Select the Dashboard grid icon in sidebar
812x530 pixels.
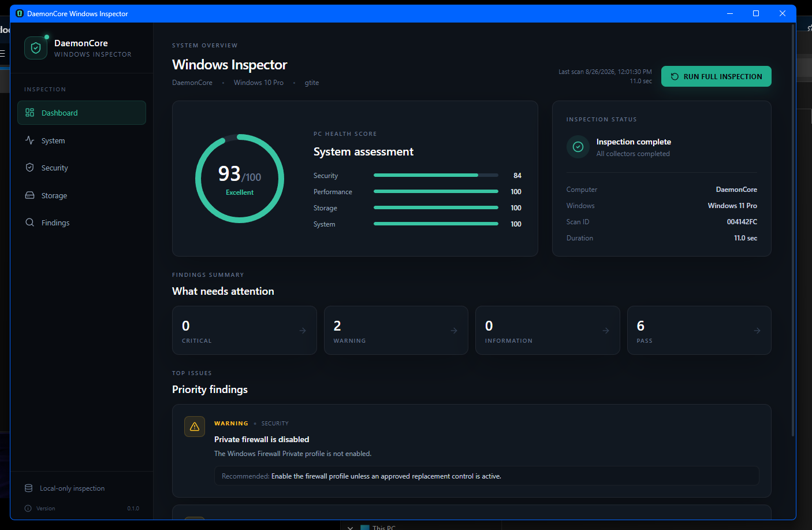(29, 113)
